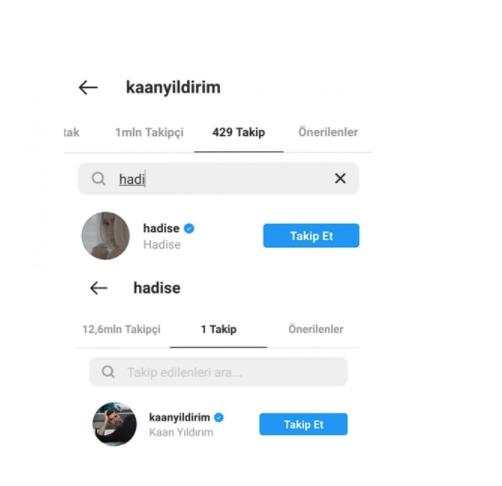This screenshot has width=502, height=486.
Task: Open the upper Önerilenler tab
Action: (x=328, y=132)
